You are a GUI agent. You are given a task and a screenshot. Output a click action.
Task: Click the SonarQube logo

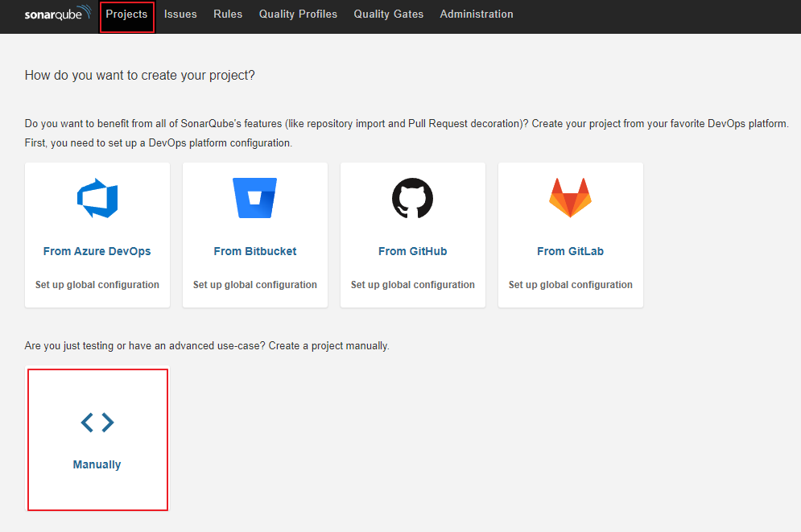(x=58, y=13)
